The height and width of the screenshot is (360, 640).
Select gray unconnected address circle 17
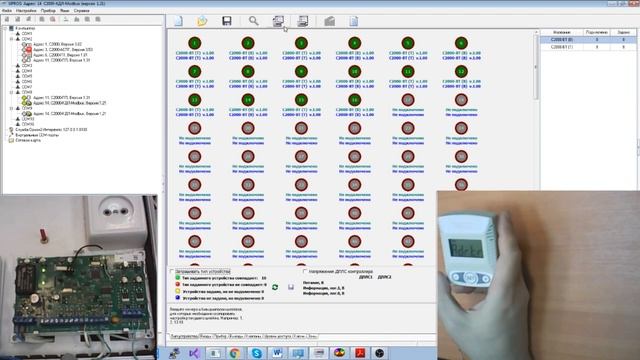pyautogui.click(x=408, y=100)
